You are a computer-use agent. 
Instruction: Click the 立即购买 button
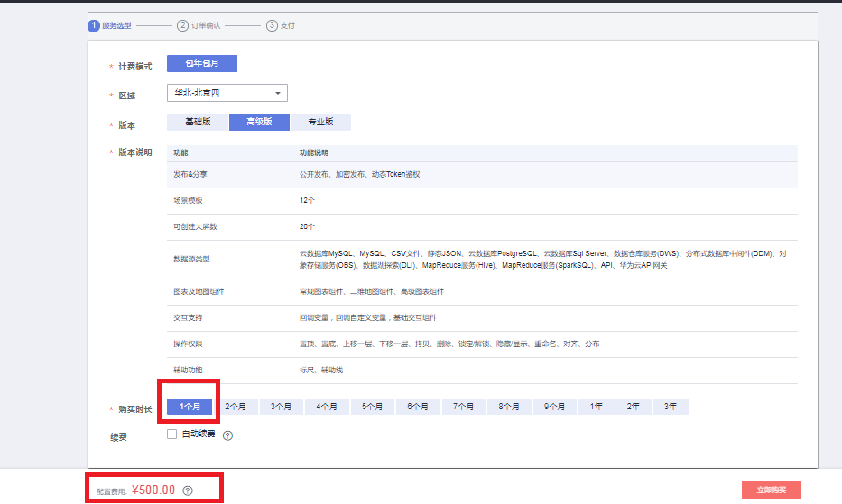tap(772, 490)
